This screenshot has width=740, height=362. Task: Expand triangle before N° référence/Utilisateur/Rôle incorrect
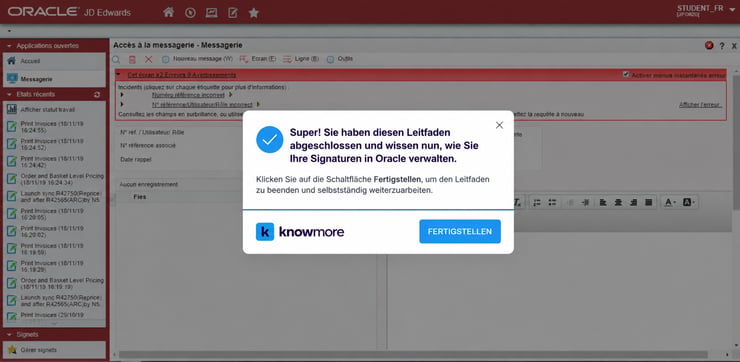tap(122, 104)
